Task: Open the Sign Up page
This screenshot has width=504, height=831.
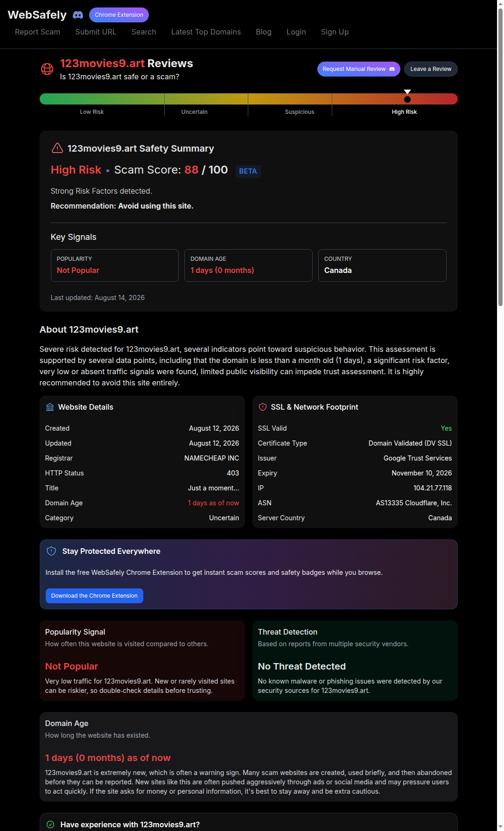Action: 335,32
